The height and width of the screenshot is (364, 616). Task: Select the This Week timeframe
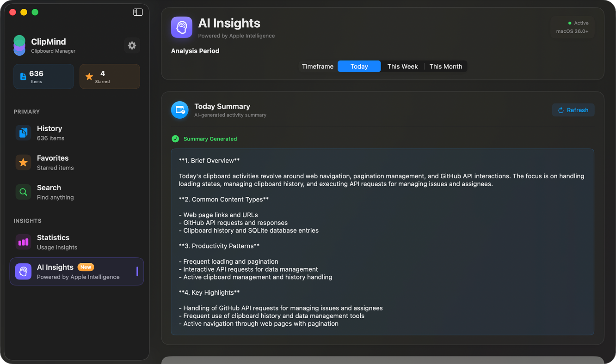click(x=402, y=66)
